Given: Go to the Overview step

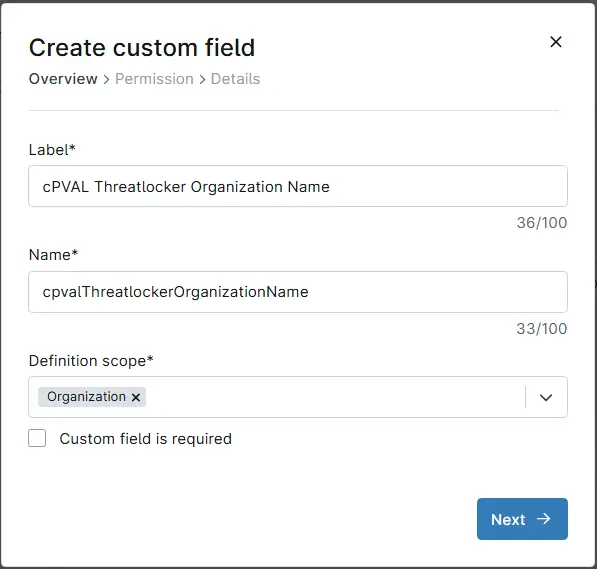Looking at the screenshot, I should pyautogui.click(x=63, y=79).
